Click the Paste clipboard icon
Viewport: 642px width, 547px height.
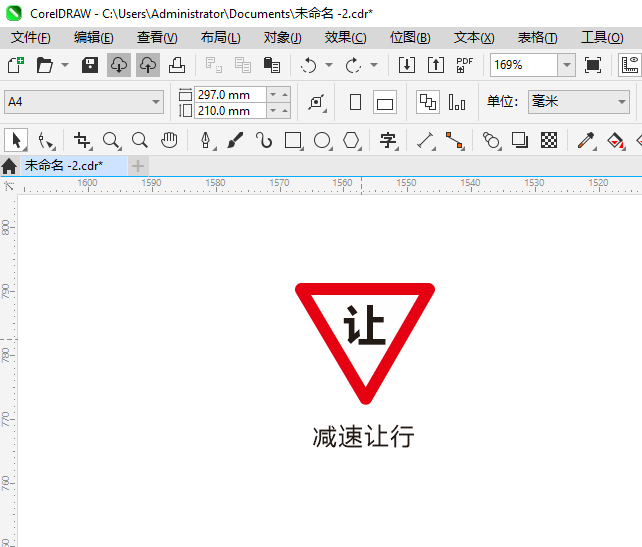pos(272,65)
